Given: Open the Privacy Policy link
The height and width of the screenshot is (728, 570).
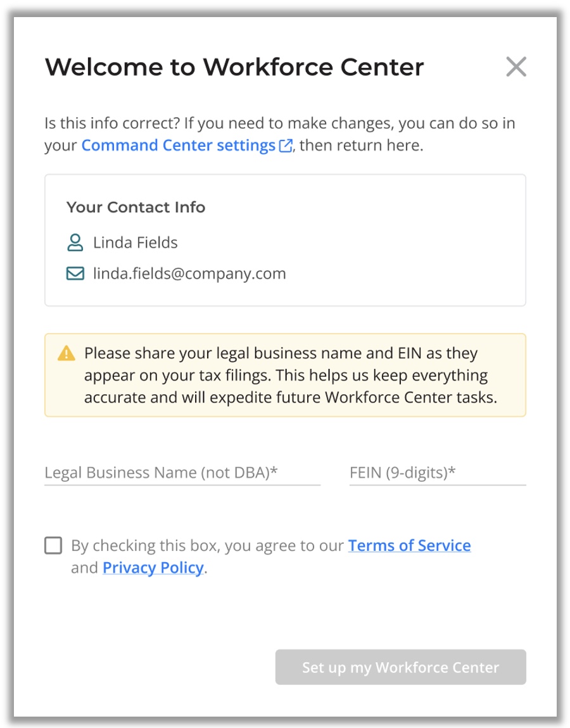Looking at the screenshot, I should point(153,568).
